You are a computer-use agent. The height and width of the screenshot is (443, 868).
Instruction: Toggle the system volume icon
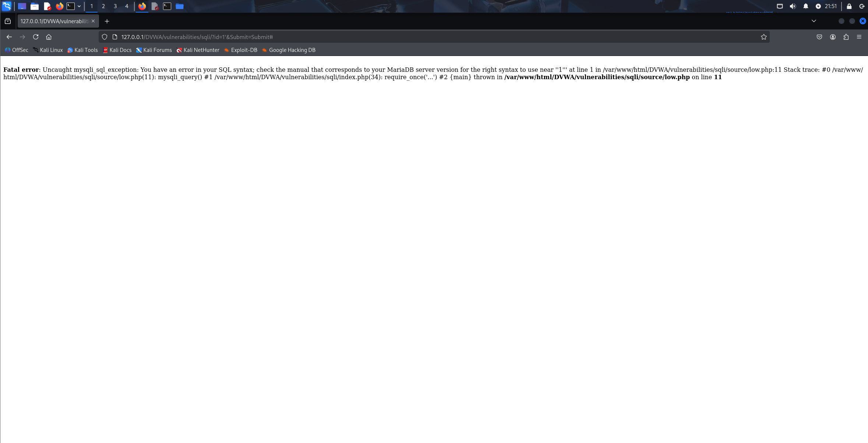pos(793,6)
